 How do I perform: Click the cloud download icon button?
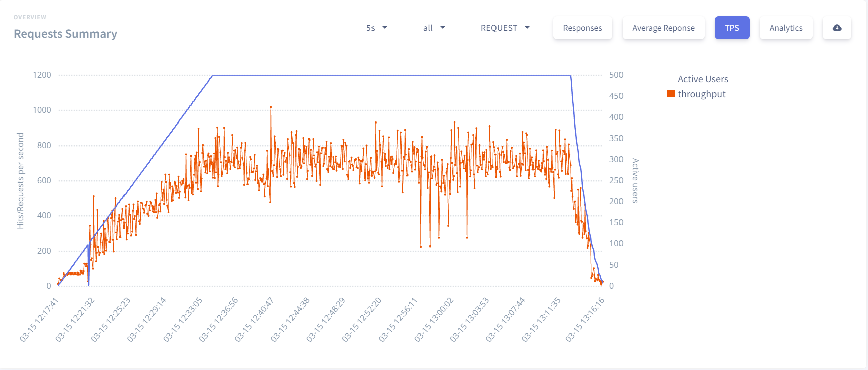837,28
